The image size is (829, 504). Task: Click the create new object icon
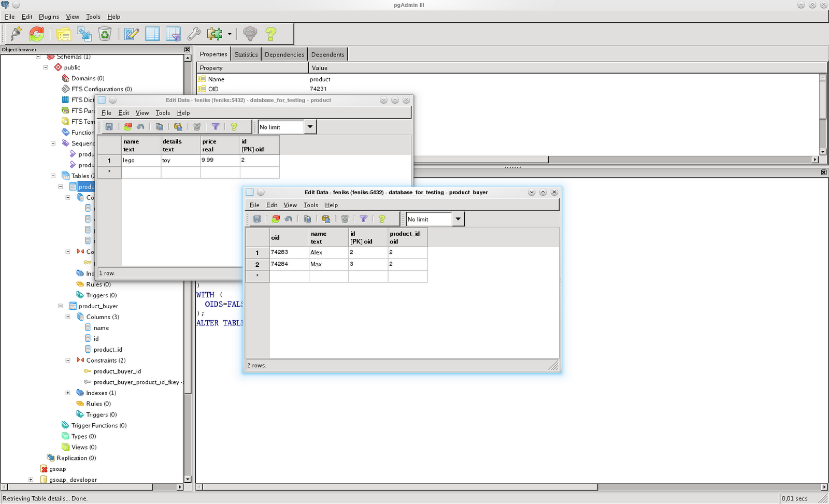[84, 34]
